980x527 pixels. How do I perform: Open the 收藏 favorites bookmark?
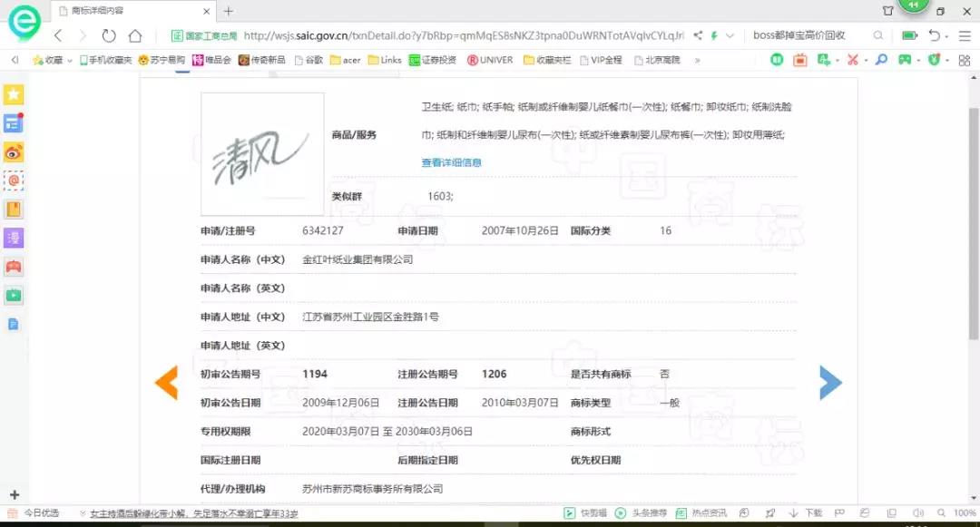click(48, 60)
